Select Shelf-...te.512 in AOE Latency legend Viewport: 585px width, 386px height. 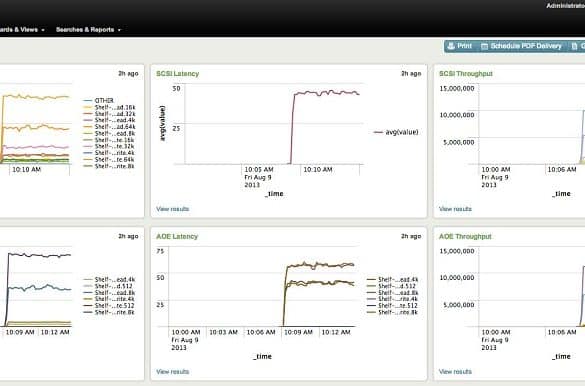[392, 305]
